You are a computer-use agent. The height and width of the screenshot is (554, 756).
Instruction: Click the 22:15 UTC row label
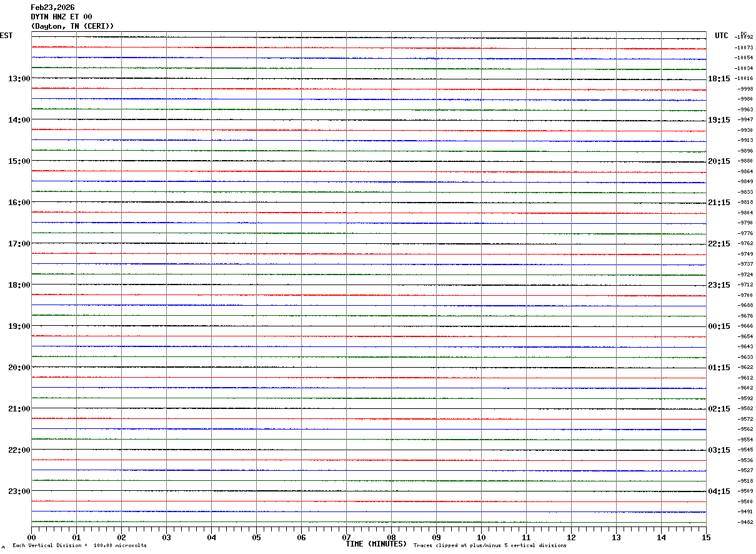click(719, 244)
